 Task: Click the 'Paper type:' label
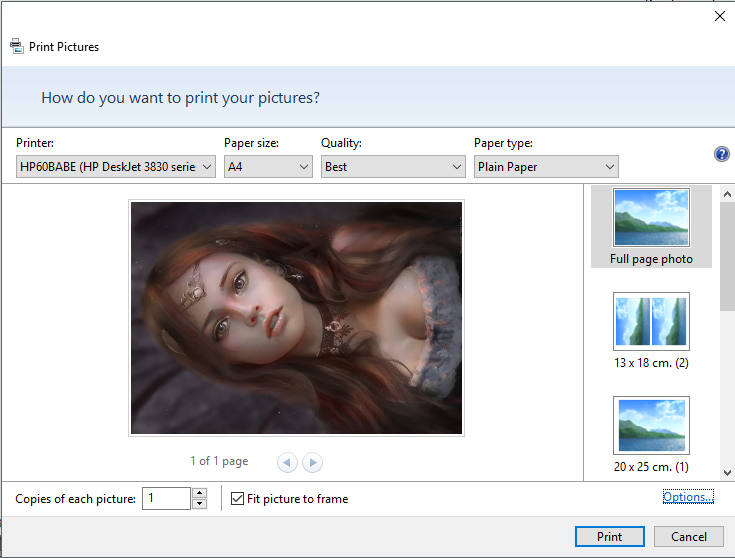[503, 143]
